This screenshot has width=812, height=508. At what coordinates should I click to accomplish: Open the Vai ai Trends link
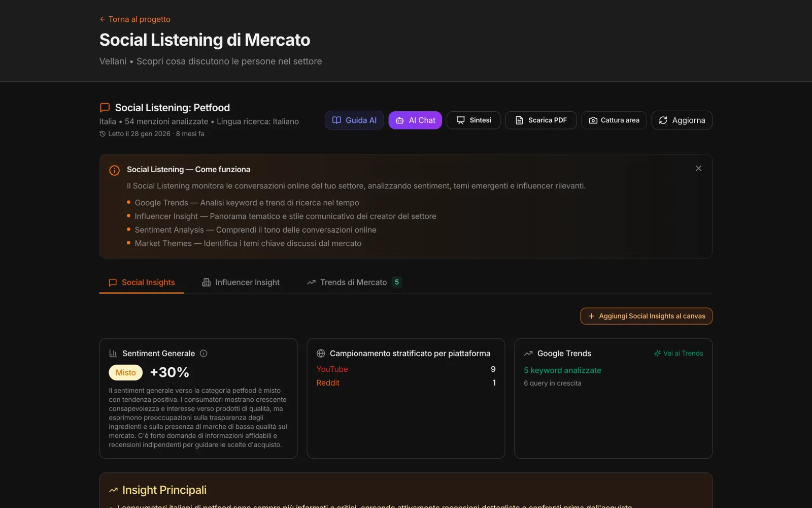click(x=679, y=354)
